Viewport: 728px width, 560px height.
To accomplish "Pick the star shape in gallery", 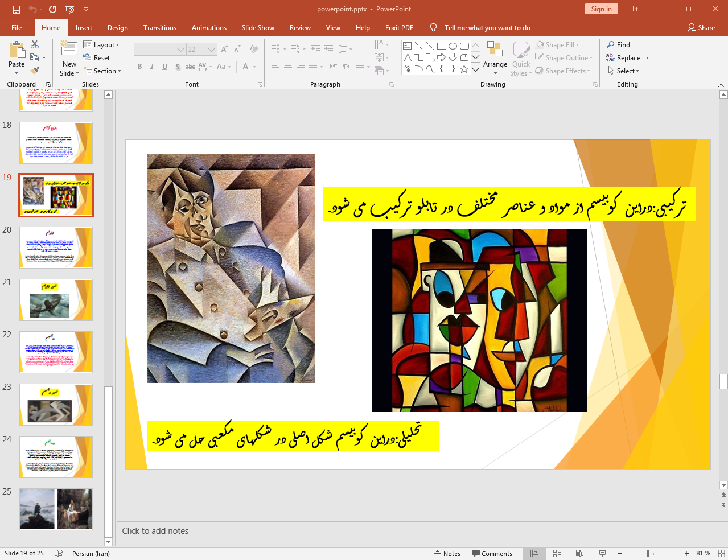I will 464,69.
